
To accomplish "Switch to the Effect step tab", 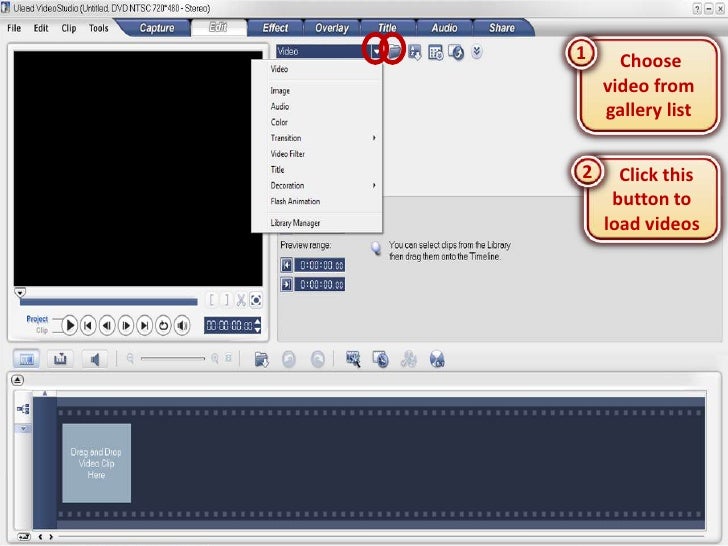I will [275, 28].
